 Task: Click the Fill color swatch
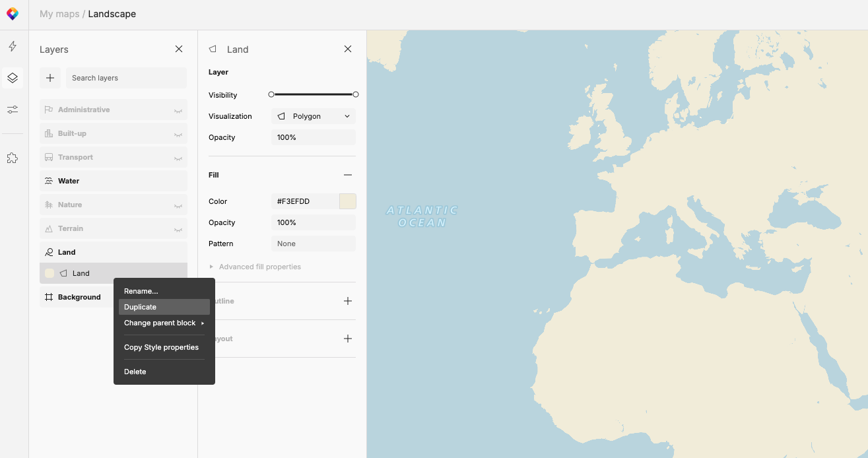pos(347,201)
